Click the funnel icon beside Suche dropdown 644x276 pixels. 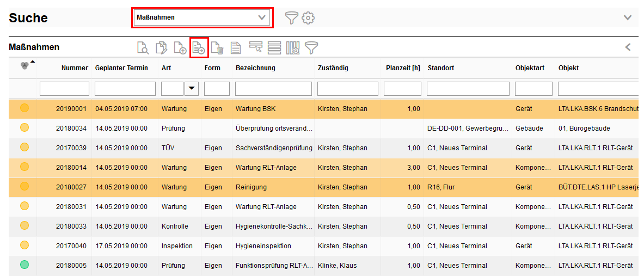coord(292,18)
